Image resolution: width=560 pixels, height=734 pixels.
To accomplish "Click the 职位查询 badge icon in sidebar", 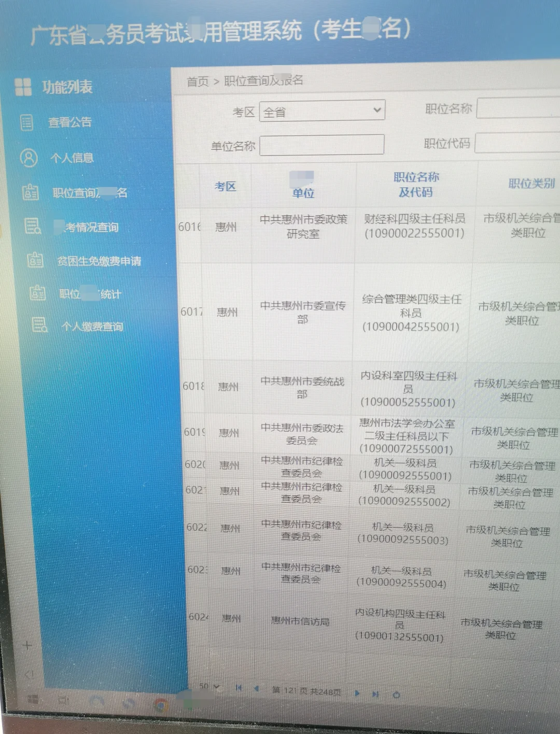I will [x=31, y=192].
